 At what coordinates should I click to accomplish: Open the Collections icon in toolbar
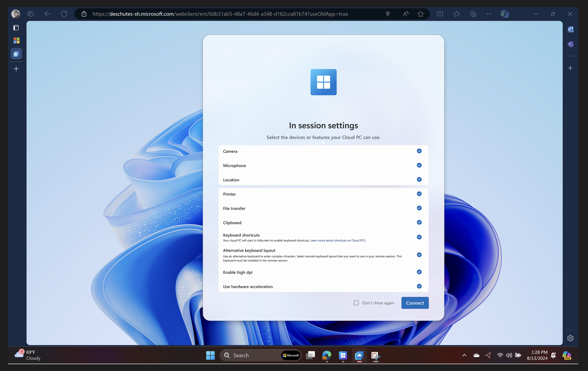pyautogui.click(x=473, y=14)
